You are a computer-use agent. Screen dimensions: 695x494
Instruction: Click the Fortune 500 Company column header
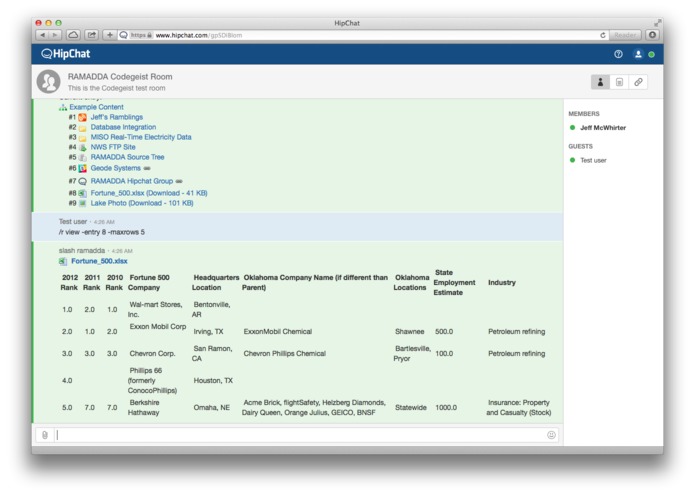pyautogui.click(x=148, y=283)
